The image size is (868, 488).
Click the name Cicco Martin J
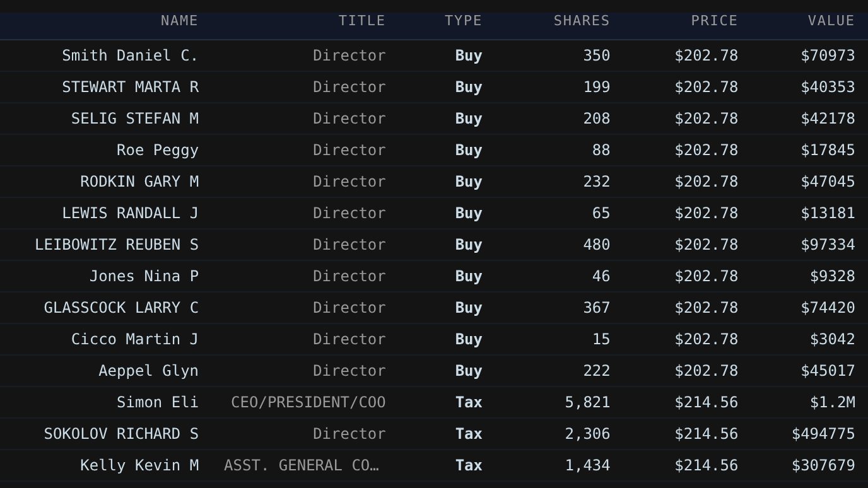pos(135,339)
